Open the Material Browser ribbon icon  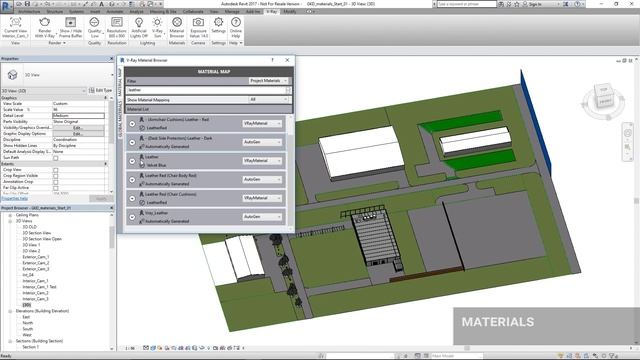pos(177,22)
